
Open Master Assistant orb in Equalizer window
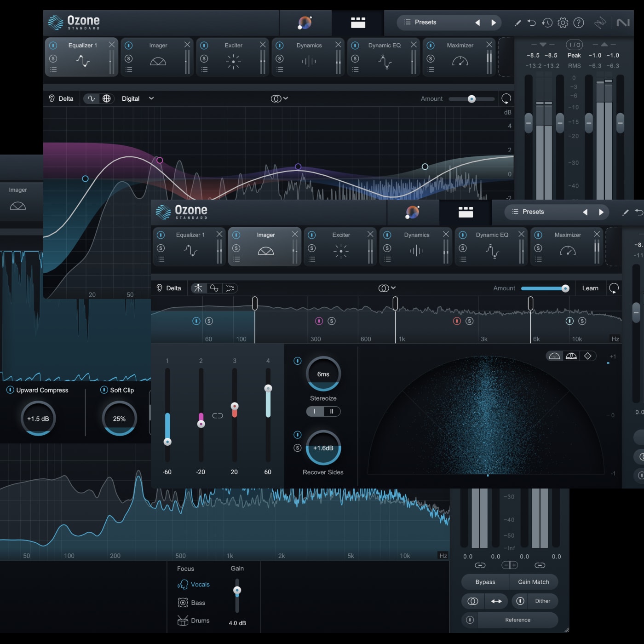(305, 23)
